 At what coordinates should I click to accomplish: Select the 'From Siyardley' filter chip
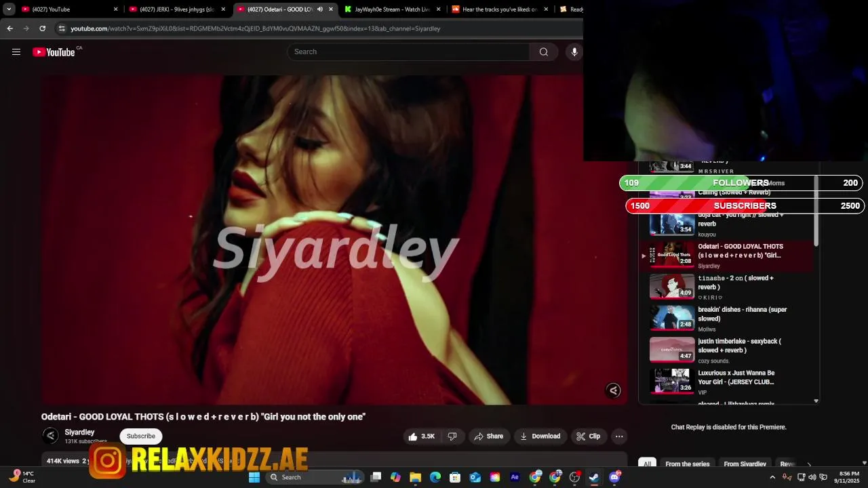(x=745, y=464)
